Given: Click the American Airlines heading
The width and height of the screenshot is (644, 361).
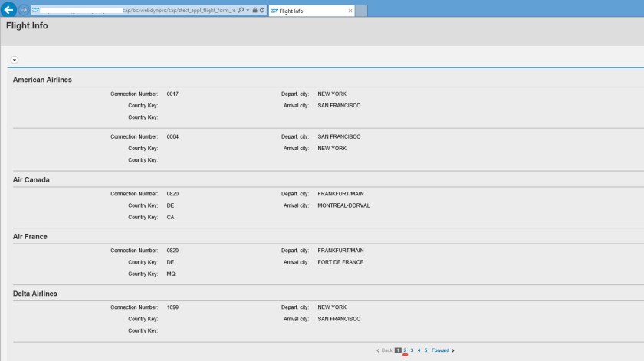Looking at the screenshot, I should (x=42, y=80).
